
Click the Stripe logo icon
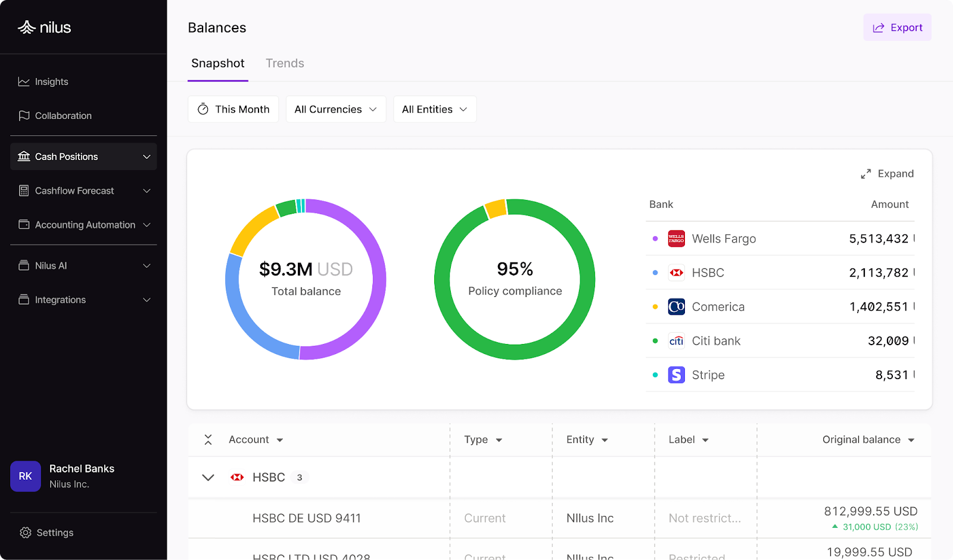[x=676, y=375]
